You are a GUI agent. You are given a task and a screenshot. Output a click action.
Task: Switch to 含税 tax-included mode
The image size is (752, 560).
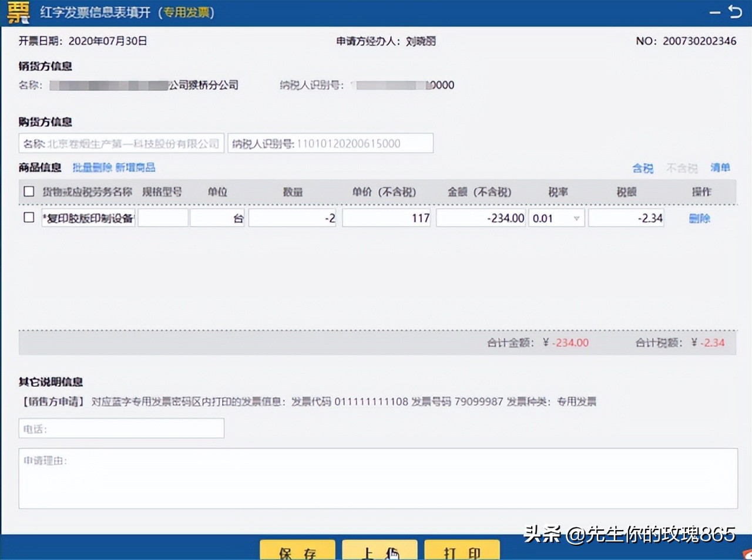pyautogui.click(x=643, y=168)
